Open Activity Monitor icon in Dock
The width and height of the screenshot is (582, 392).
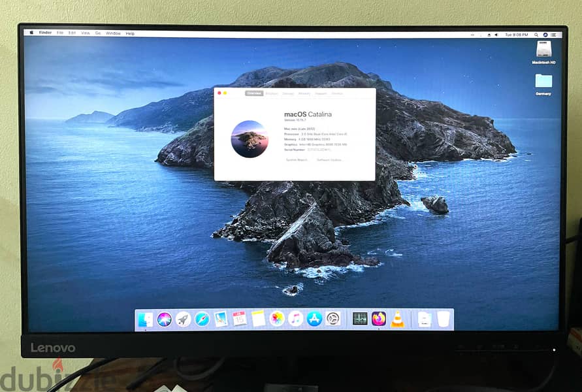point(360,319)
